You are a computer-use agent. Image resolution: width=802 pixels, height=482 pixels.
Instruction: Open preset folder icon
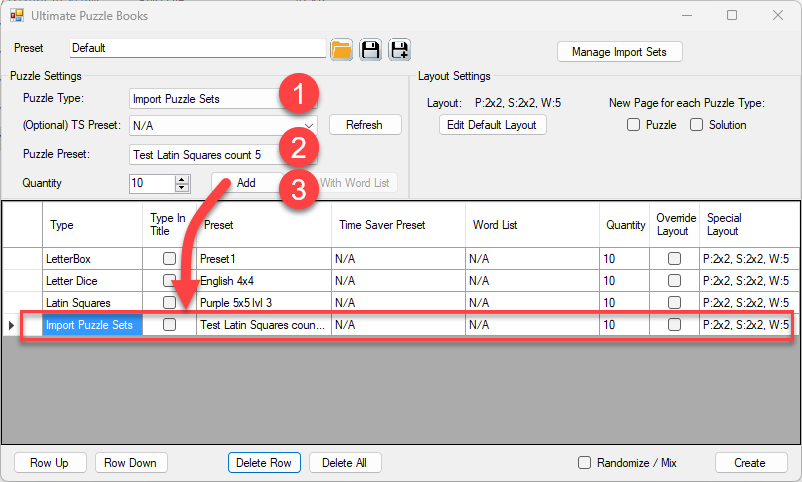click(342, 50)
